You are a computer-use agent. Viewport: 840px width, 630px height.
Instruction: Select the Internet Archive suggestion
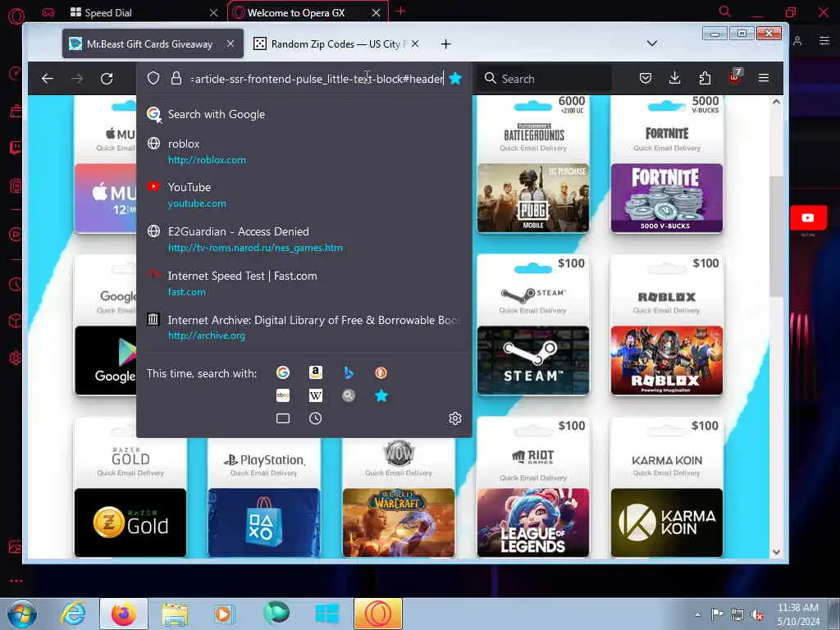pyautogui.click(x=304, y=327)
